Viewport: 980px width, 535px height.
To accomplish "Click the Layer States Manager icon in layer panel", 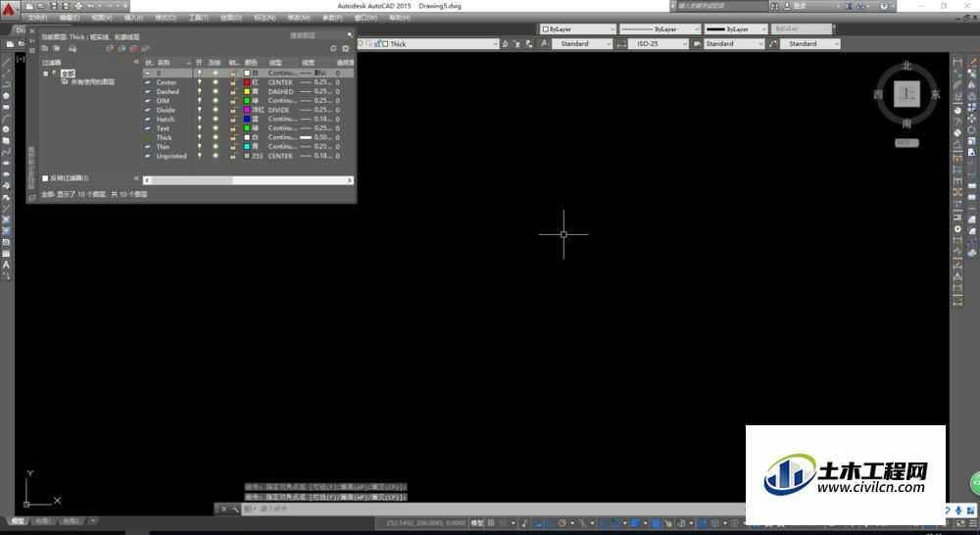I will 73,48.
